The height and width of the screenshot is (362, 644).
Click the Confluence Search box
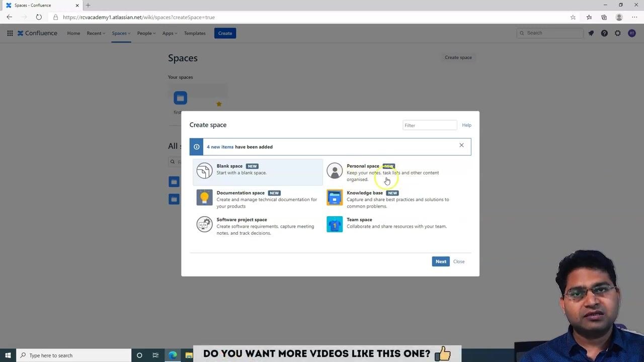[550, 33]
